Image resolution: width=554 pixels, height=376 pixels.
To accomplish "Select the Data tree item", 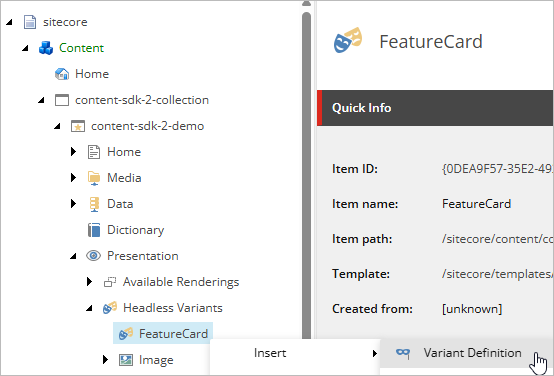I will coord(120,204).
